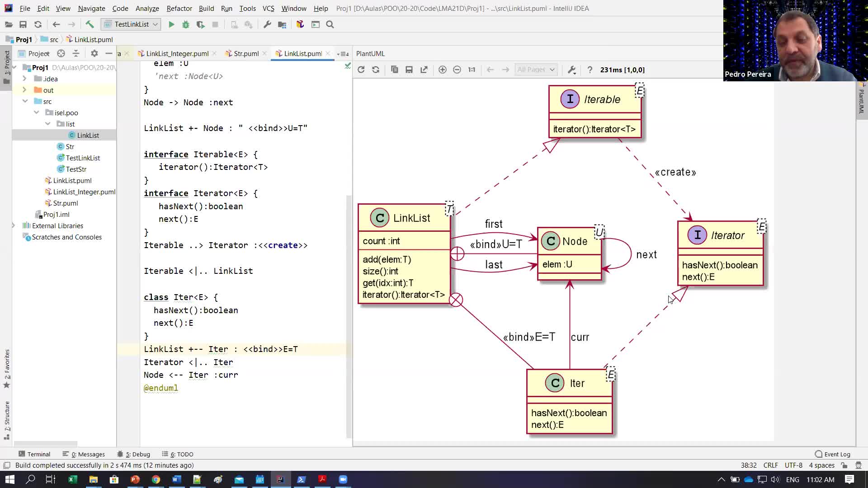Click the PlantUML refresh diagram icon
The width and height of the screenshot is (868, 488).
pos(361,70)
